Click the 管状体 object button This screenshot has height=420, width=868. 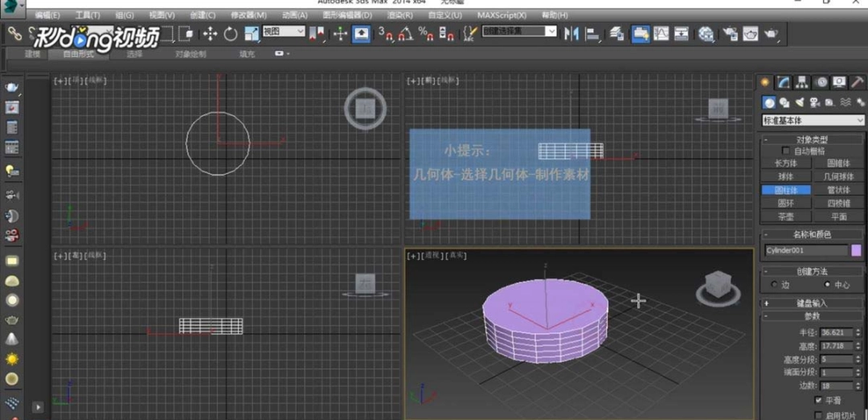(x=838, y=190)
